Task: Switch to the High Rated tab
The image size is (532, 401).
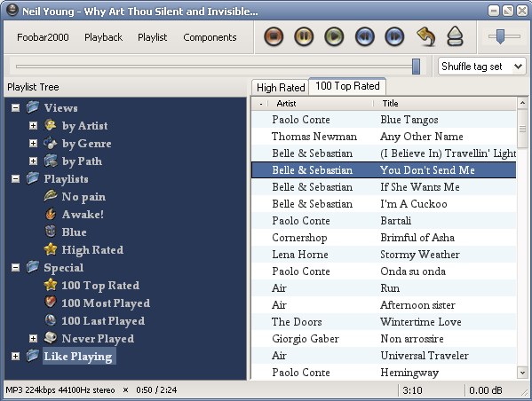Action: 281,88
